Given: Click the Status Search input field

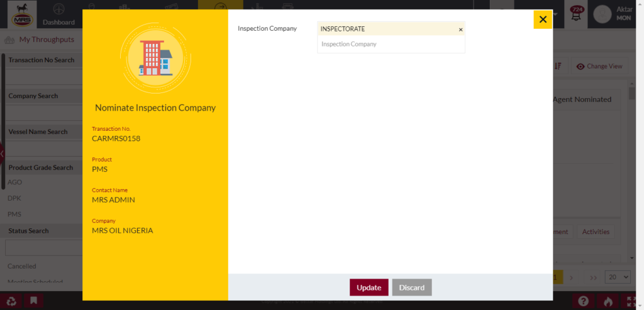Looking at the screenshot, I should 44,248.
